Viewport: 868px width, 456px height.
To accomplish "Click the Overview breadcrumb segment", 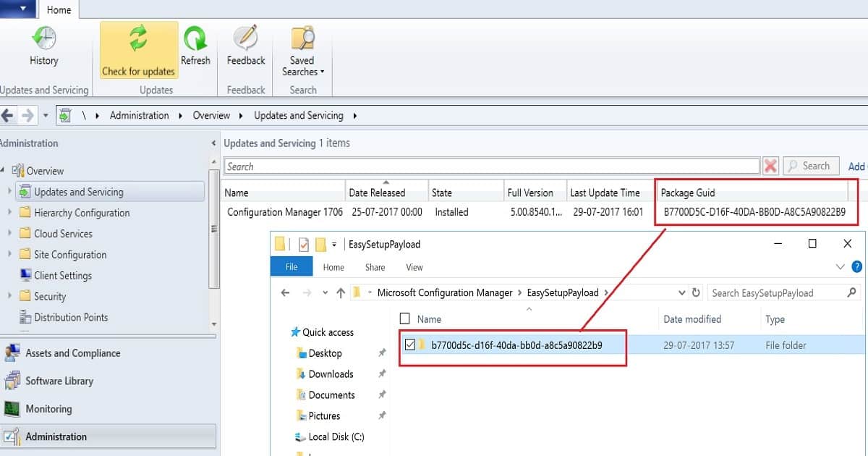I will click(211, 115).
